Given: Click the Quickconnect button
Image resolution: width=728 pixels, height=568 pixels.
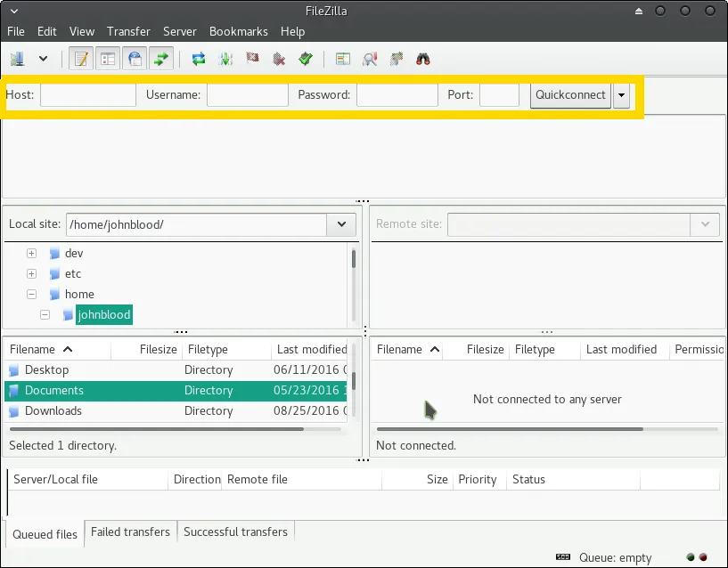Looking at the screenshot, I should click(570, 95).
